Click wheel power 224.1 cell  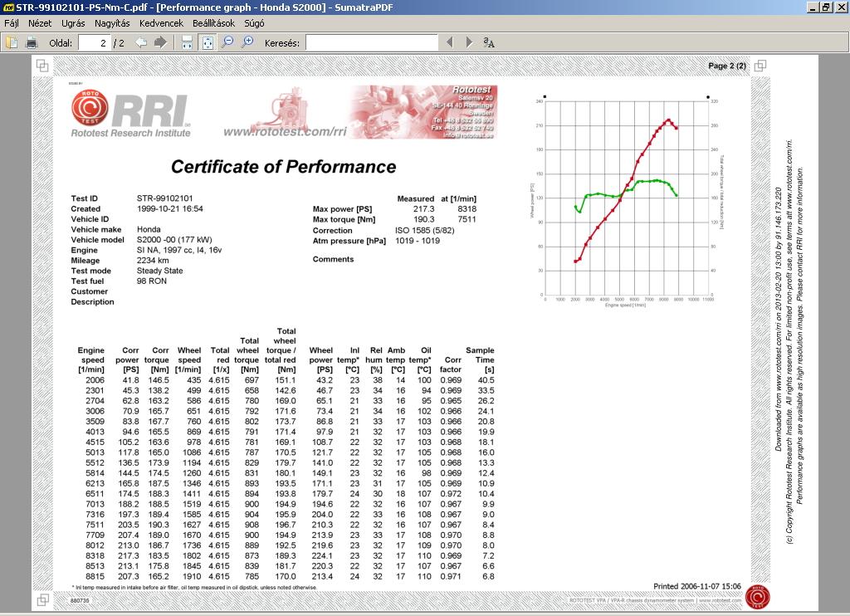(322, 555)
